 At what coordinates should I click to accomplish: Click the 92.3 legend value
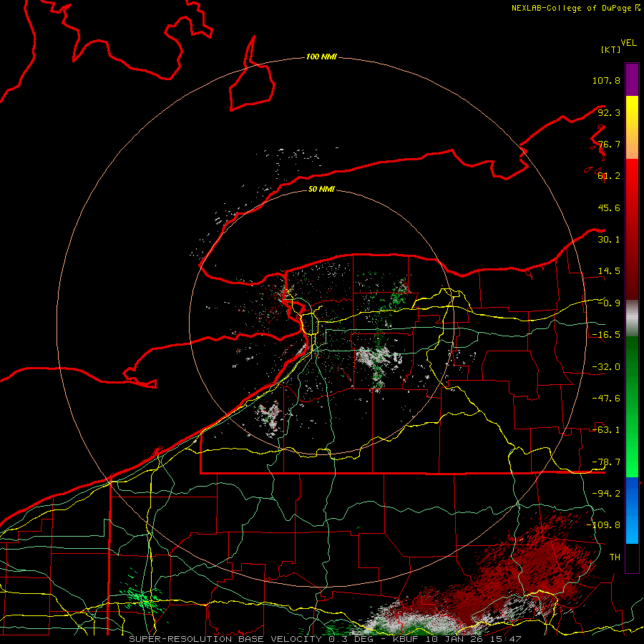609,112
